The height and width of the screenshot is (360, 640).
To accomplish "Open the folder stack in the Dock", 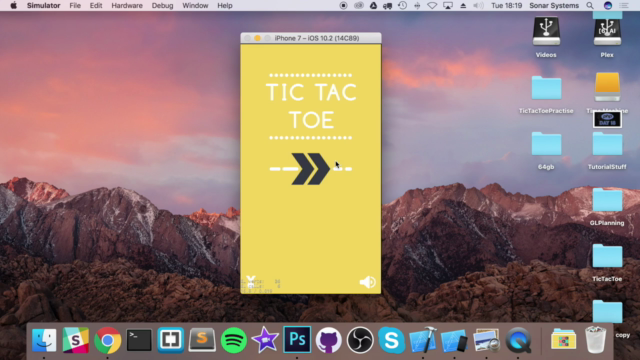I will (x=563, y=340).
